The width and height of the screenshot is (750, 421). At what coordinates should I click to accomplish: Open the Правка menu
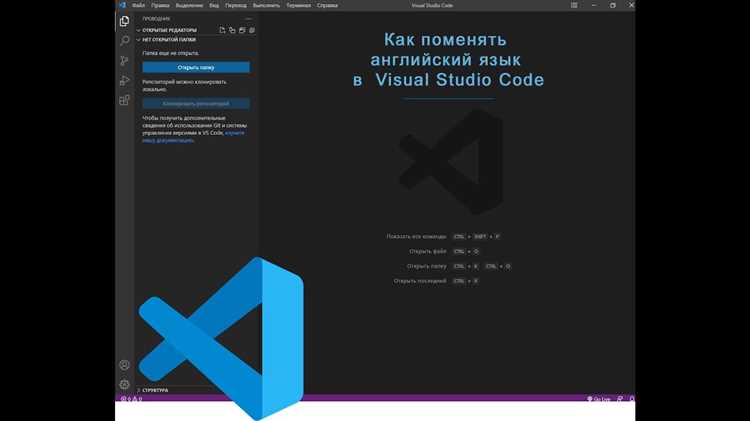[160, 5]
